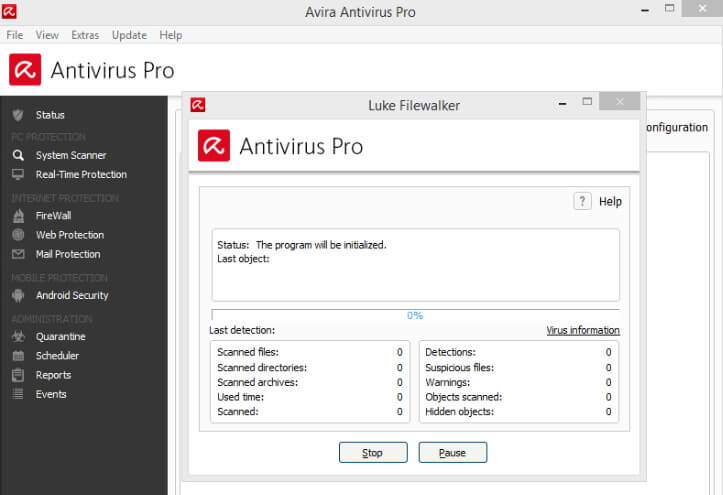Open Quarantine section
Image resolution: width=723 pixels, height=495 pixels.
pyautogui.click(x=61, y=336)
